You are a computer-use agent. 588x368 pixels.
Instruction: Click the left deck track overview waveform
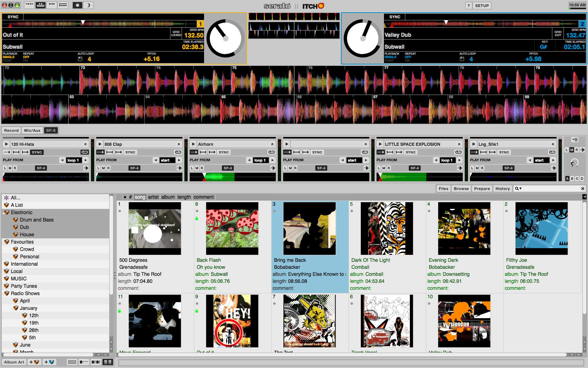click(x=99, y=24)
